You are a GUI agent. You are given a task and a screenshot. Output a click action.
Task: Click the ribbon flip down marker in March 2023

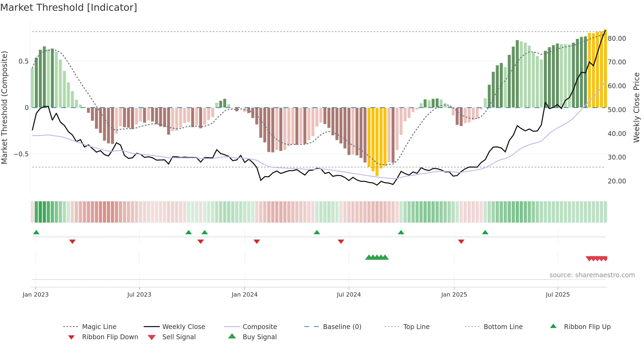click(72, 242)
